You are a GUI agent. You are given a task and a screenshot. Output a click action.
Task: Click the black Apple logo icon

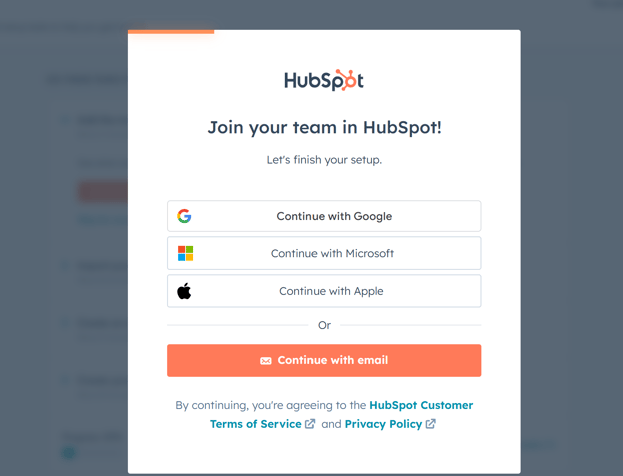(x=184, y=291)
